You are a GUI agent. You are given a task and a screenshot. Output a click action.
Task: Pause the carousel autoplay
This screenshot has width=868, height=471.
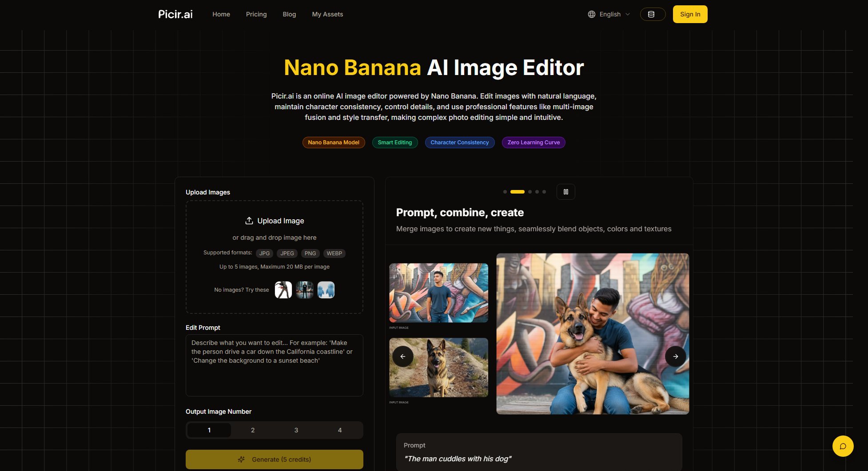click(x=566, y=192)
